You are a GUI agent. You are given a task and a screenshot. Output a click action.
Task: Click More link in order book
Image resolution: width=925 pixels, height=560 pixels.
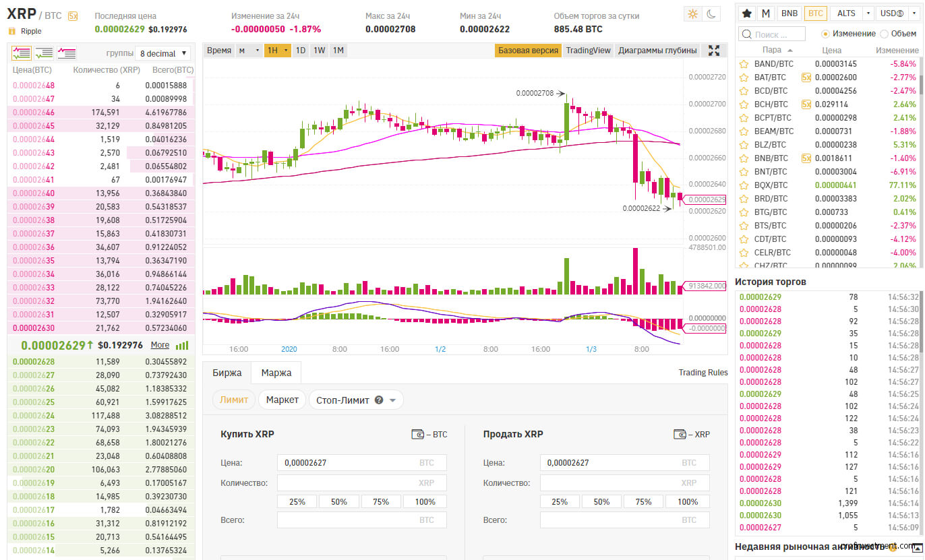160,345
